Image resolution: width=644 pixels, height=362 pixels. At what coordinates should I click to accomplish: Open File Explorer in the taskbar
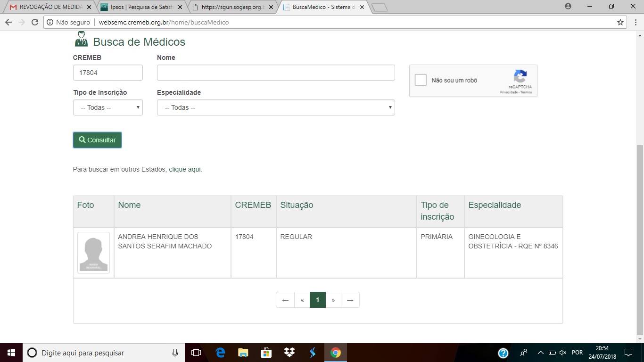tap(243, 353)
